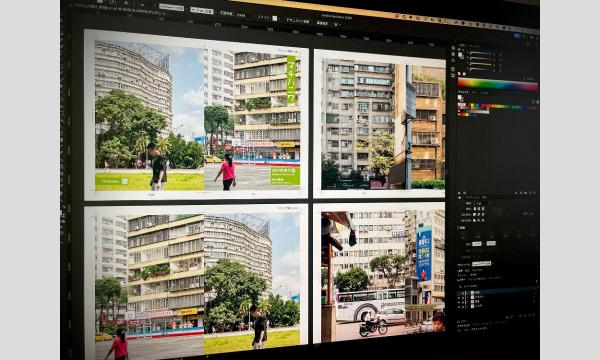Toggle the dashed line checkbox in Stroke panel

(x=458, y=228)
